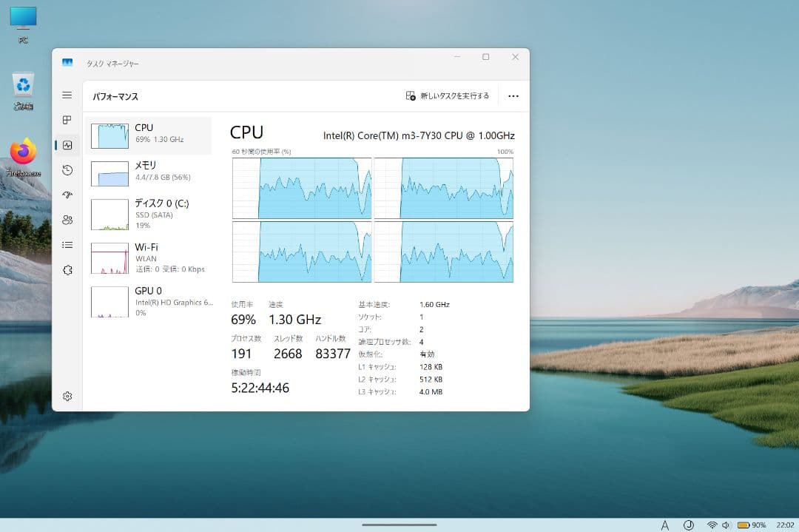
Task: Select メモリ in the performance list
Action: 149,172
